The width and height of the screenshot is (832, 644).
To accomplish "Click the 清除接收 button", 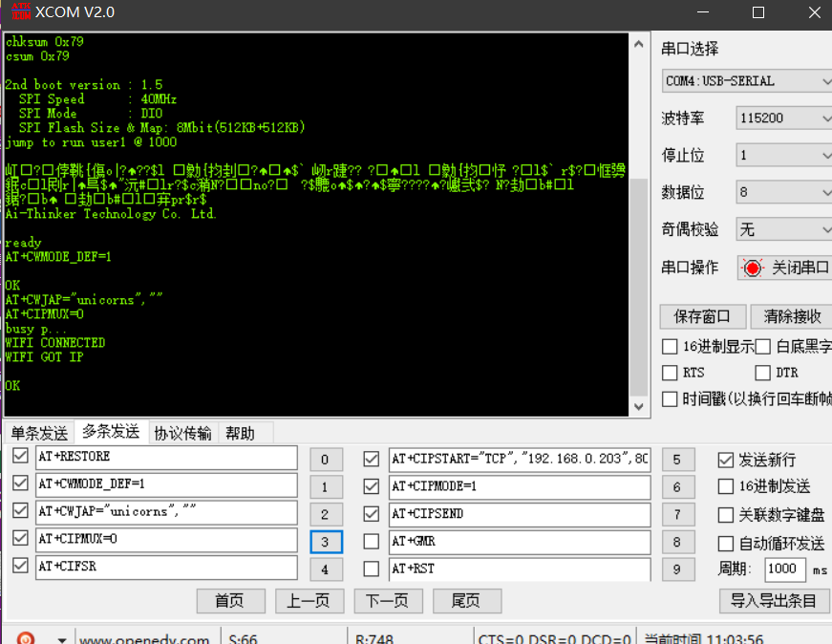I will [x=791, y=317].
